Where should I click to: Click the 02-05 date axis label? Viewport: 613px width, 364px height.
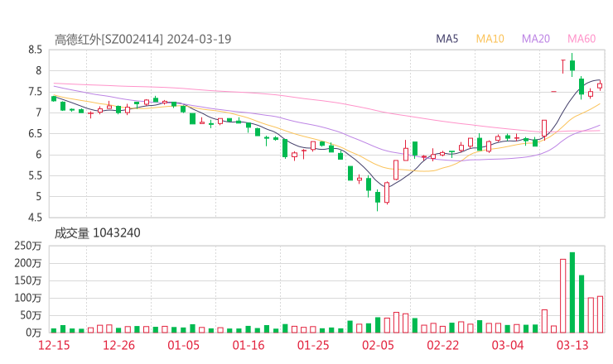pyautogui.click(x=378, y=346)
